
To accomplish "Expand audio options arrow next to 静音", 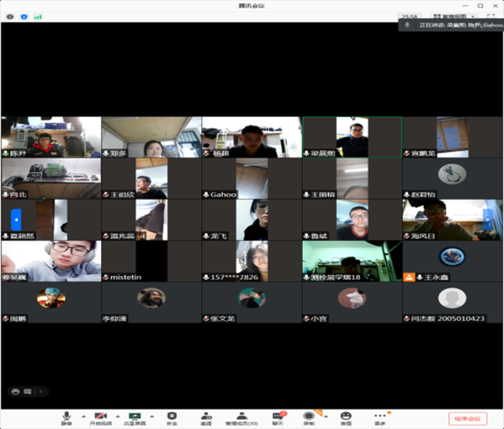I will click(x=84, y=417).
